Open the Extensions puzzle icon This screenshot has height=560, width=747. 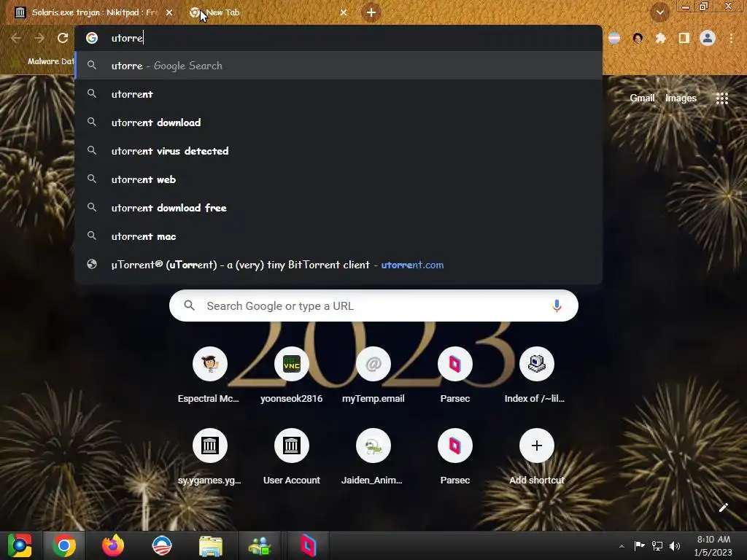point(660,38)
